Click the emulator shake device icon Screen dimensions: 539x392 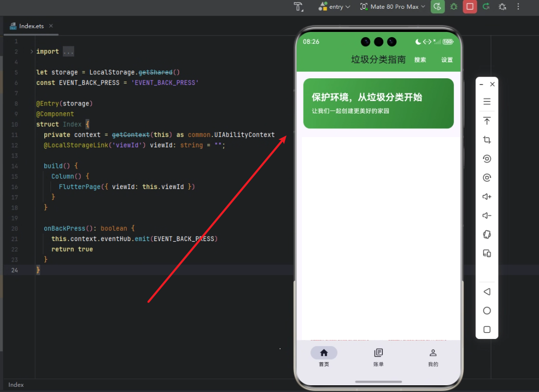[487, 235]
